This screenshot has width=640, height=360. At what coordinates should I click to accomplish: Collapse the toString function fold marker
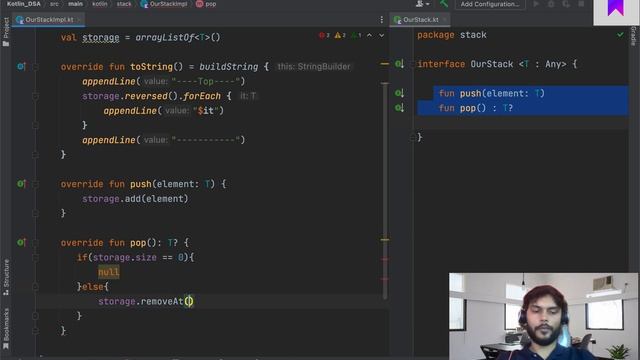click(36, 67)
